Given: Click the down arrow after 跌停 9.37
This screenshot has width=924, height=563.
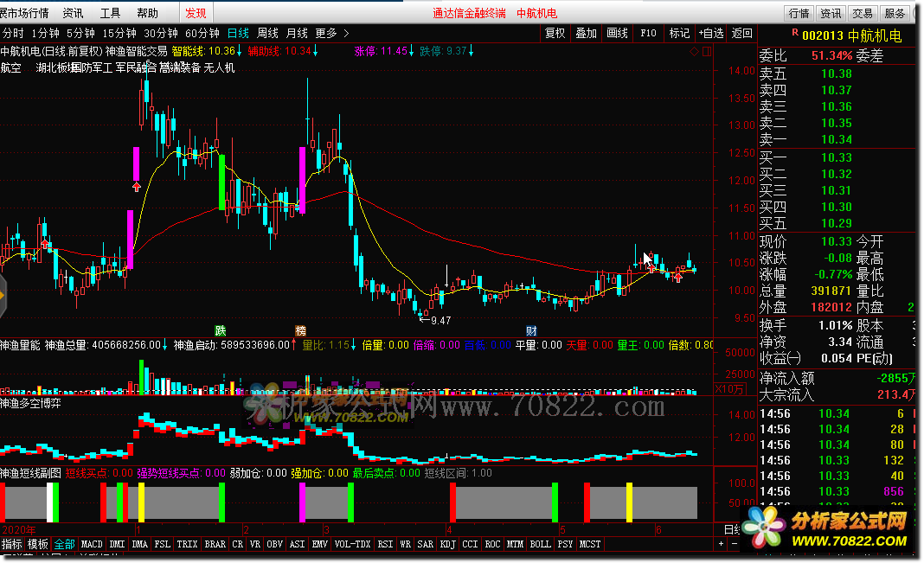Looking at the screenshot, I should 471,51.
